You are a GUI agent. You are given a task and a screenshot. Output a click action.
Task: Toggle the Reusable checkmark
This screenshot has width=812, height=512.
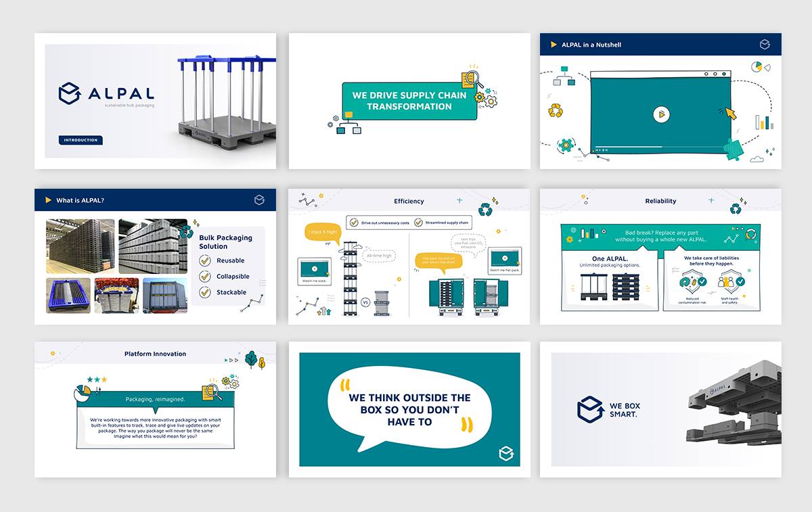205,260
